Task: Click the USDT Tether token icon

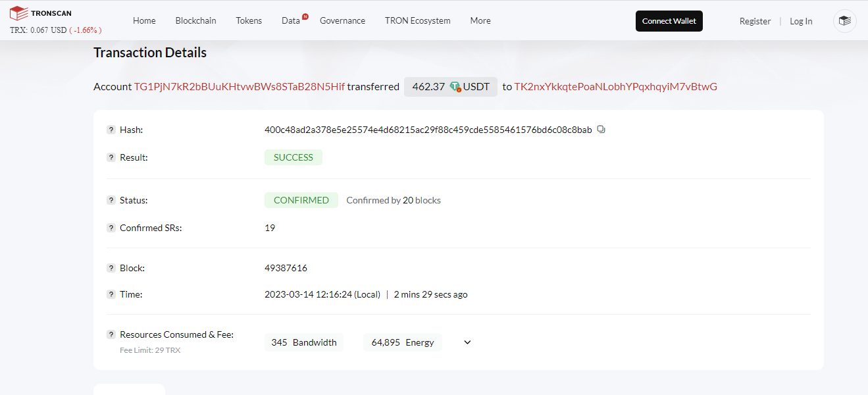Action: click(x=455, y=87)
